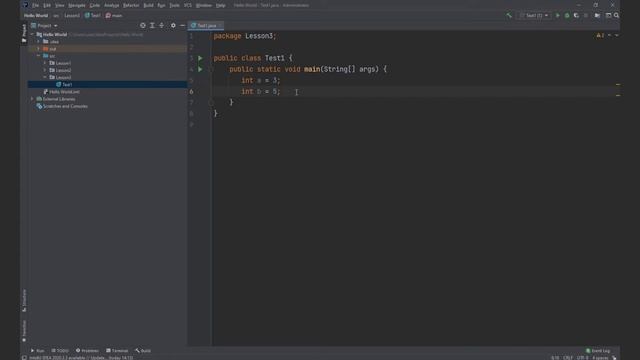Open the vertical Favorites tool window tab
Viewport: 640px width, 360px height.
click(x=24, y=331)
